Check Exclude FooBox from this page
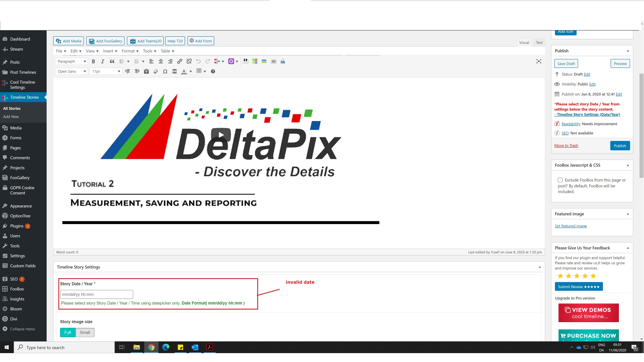This screenshot has width=644, height=362. [560, 180]
